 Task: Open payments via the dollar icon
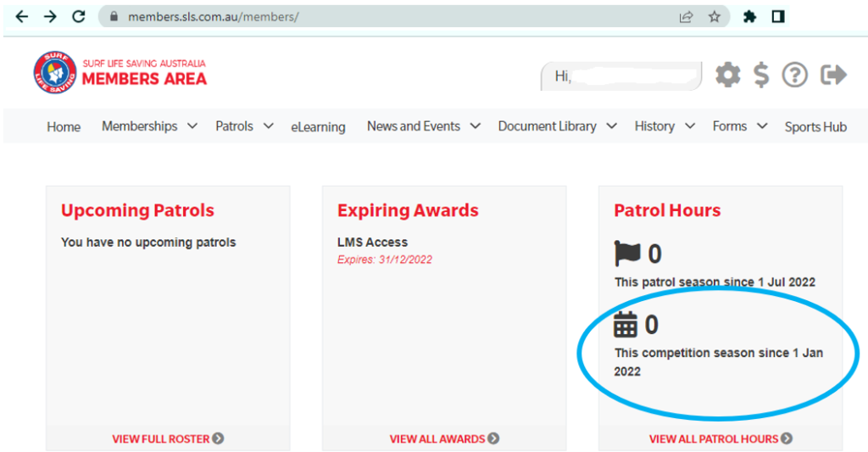coord(762,75)
